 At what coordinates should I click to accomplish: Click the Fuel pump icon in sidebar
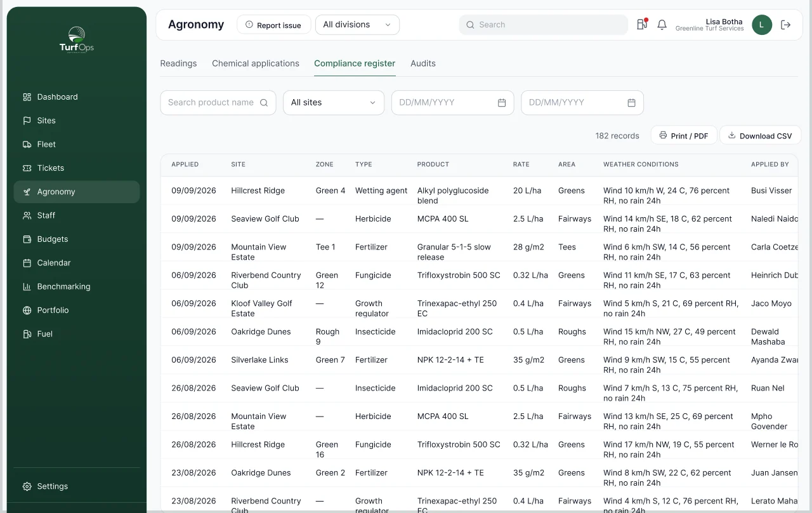pos(27,334)
